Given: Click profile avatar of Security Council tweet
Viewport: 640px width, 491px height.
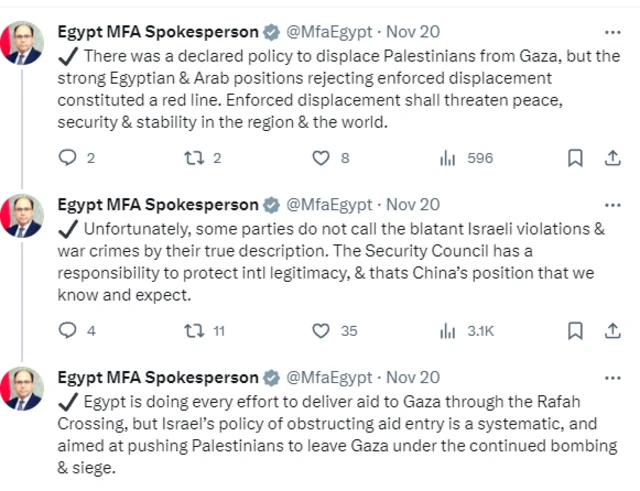Looking at the screenshot, I should 22,216.
